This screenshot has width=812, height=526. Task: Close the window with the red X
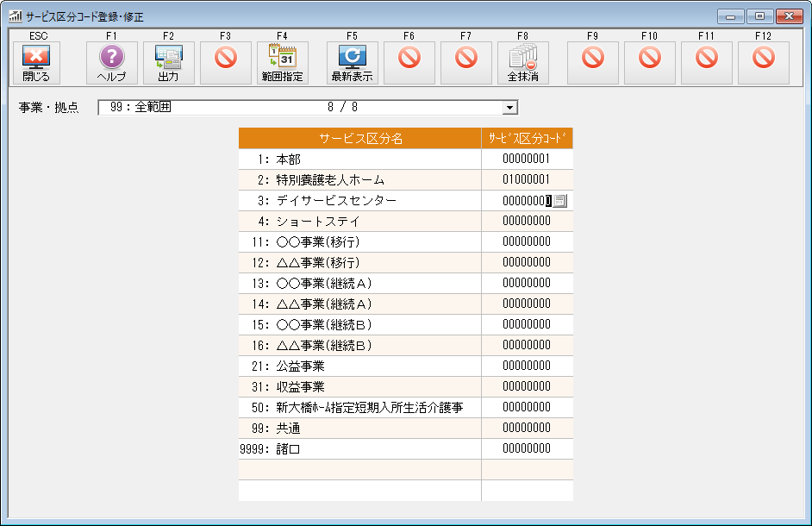[790, 16]
